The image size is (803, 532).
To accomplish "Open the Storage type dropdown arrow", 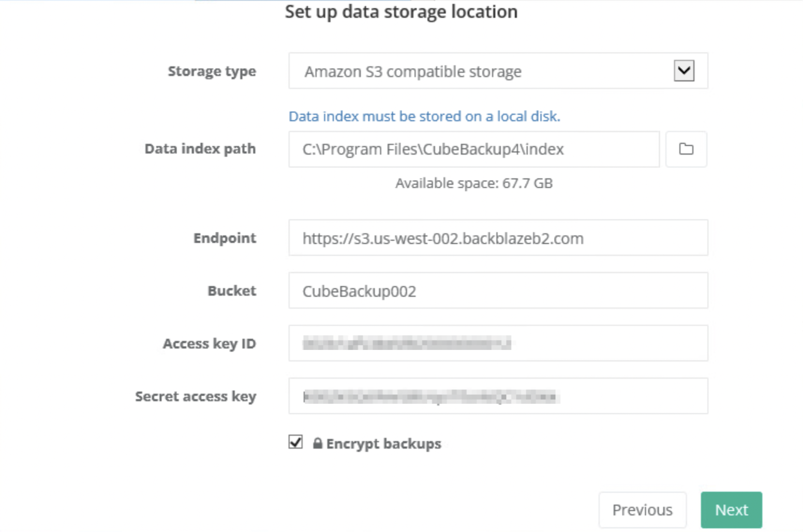I will point(683,71).
